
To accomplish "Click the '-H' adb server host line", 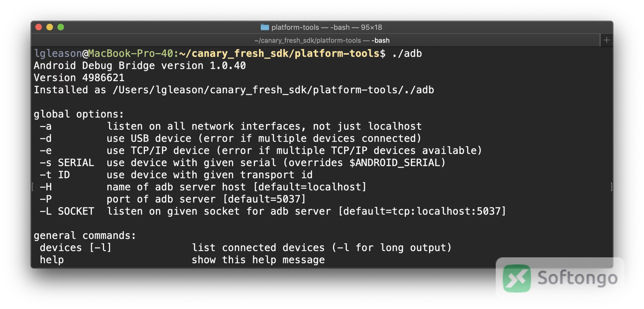I will [x=203, y=187].
